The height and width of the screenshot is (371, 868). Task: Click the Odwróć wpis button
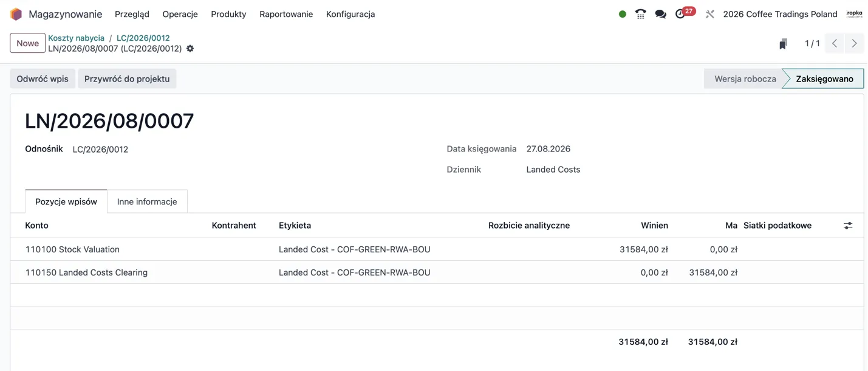pyautogui.click(x=43, y=78)
